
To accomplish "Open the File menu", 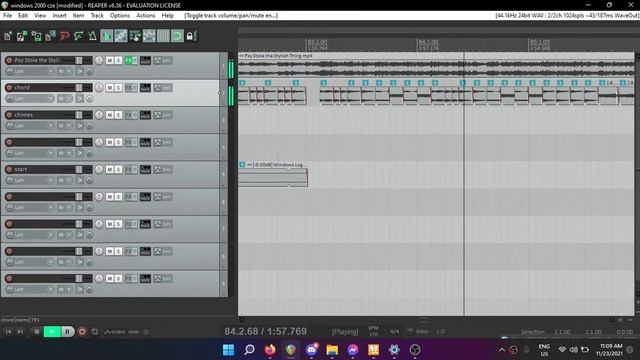I will (x=7, y=16).
